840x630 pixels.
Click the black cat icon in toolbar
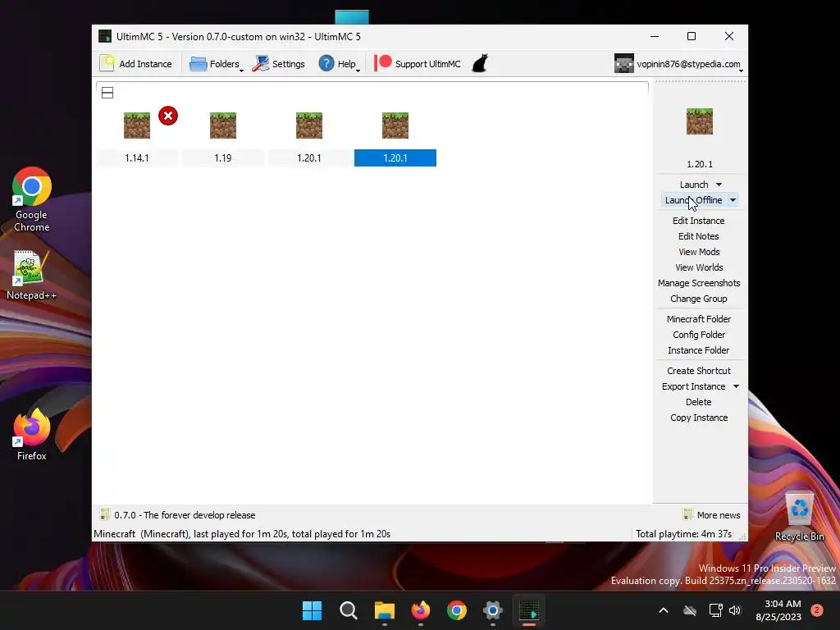pyautogui.click(x=480, y=64)
